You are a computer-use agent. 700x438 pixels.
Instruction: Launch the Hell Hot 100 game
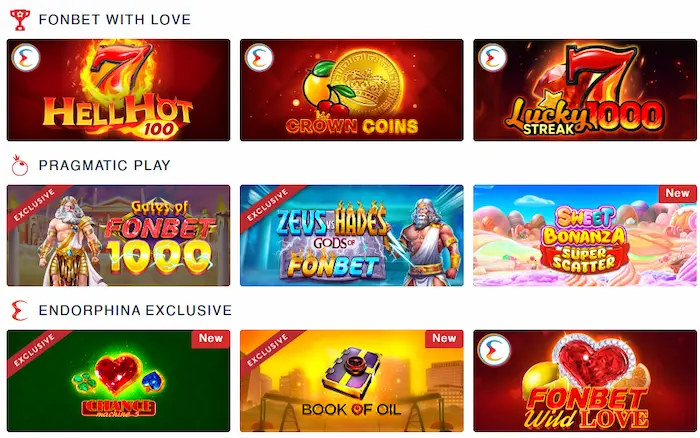[x=118, y=90]
